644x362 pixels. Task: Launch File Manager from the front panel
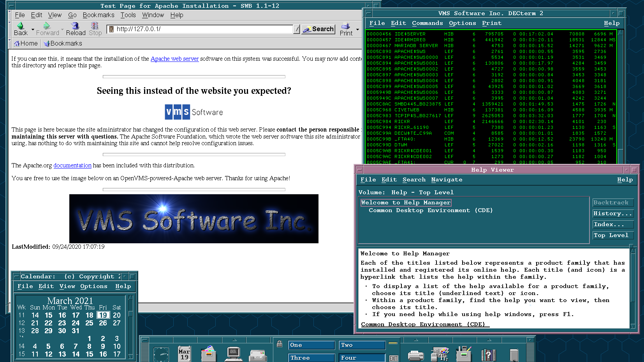[208, 353]
